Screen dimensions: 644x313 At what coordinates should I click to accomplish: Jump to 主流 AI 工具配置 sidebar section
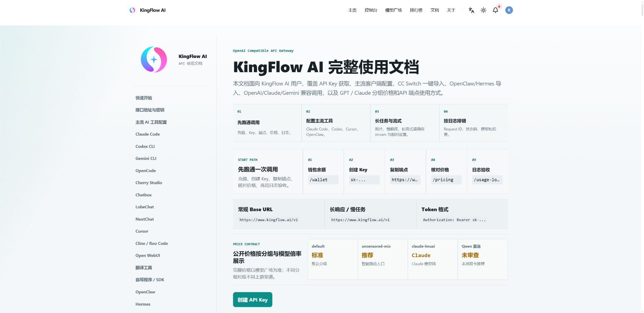tap(151, 122)
